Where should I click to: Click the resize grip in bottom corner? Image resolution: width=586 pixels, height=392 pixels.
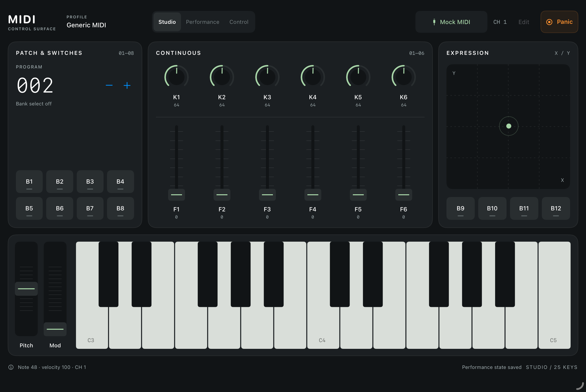(x=580, y=386)
